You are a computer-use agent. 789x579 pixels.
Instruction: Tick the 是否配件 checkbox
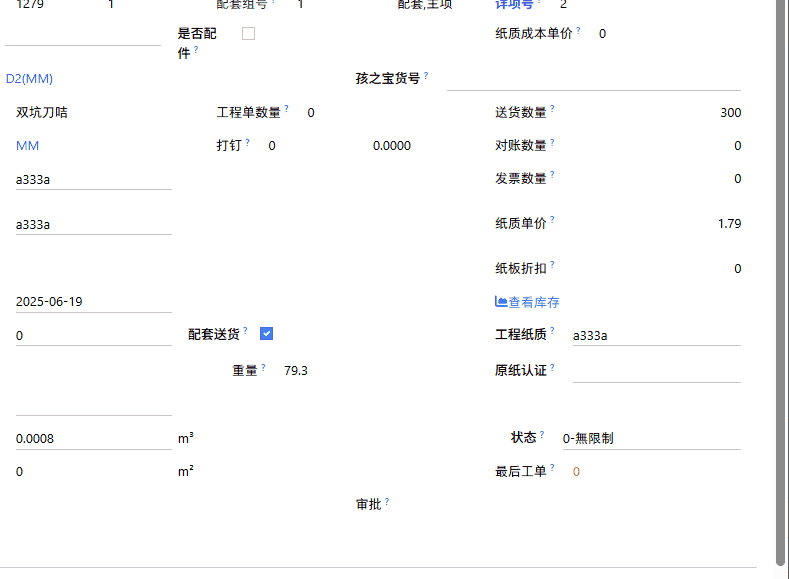248,34
